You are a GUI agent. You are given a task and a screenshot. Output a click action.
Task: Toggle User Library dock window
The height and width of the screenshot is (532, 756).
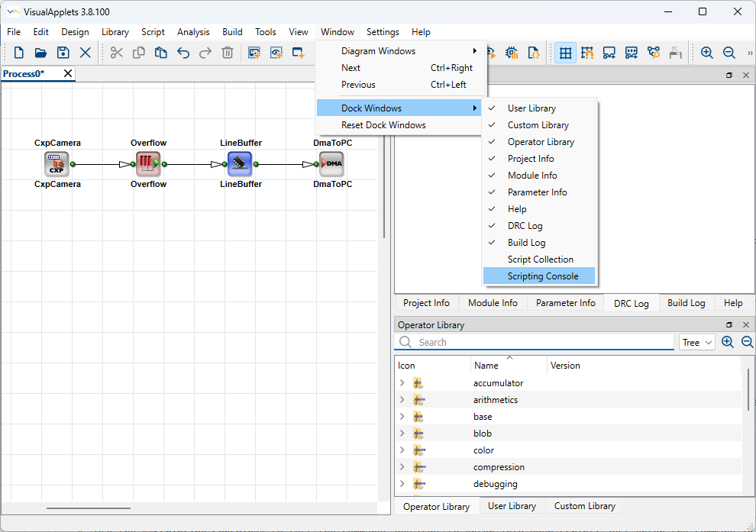click(539, 108)
